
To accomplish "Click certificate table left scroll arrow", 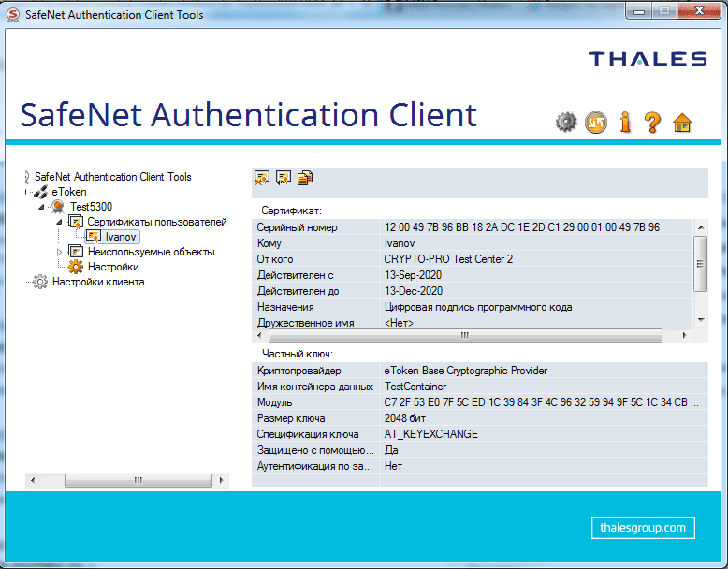I will pyautogui.click(x=259, y=335).
